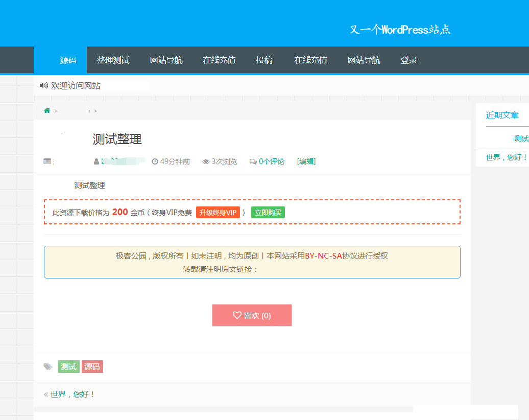Toggle the 喜欢 like button
The width and height of the screenshot is (529, 420).
[252, 315]
